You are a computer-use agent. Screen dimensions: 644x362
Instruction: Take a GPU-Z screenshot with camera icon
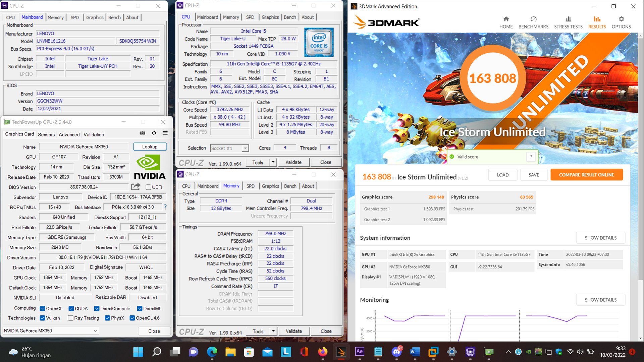point(142,133)
